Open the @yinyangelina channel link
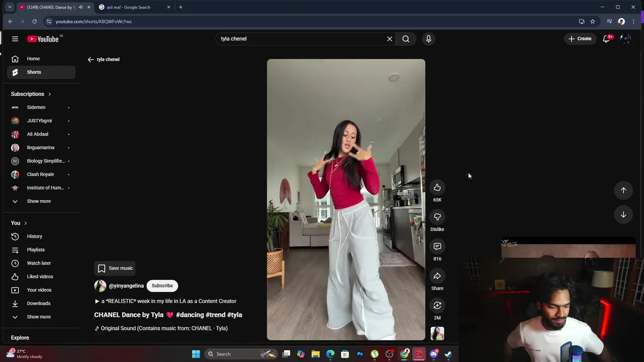644x362 pixels. [x=126, y=286]
